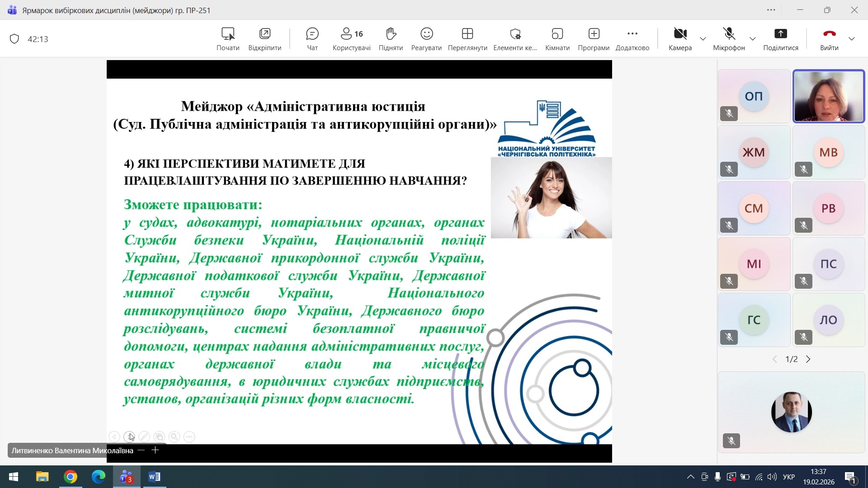Open the Переглянути view options
Viewport: 868px width, 488px height.
(467, 38)
